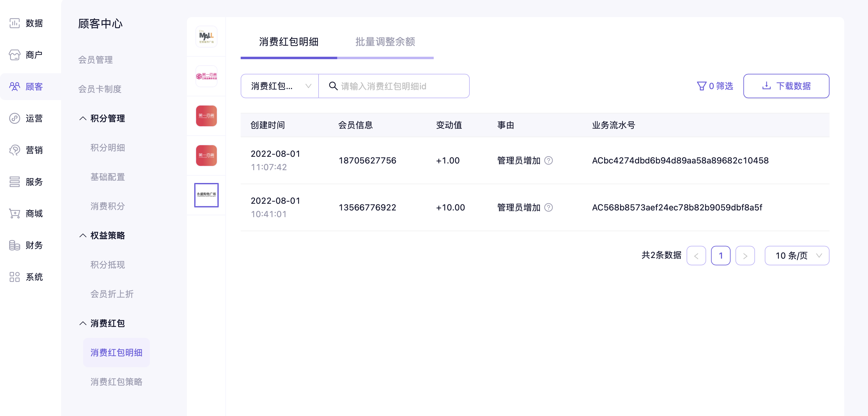This screenshot has width=868, height=416.
Task: Collapse the 权益策略 menu group
Action: click(x=83, y=235)
